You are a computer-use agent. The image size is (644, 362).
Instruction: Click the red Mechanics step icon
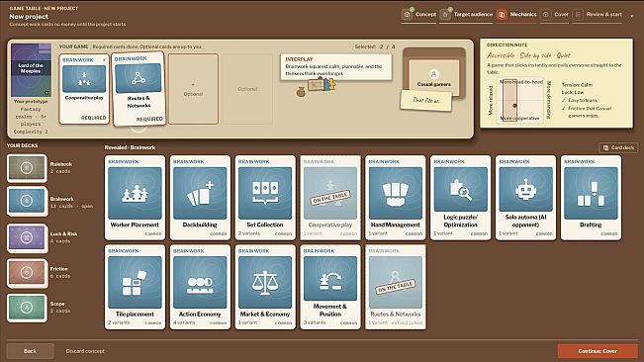pos(502,15)
